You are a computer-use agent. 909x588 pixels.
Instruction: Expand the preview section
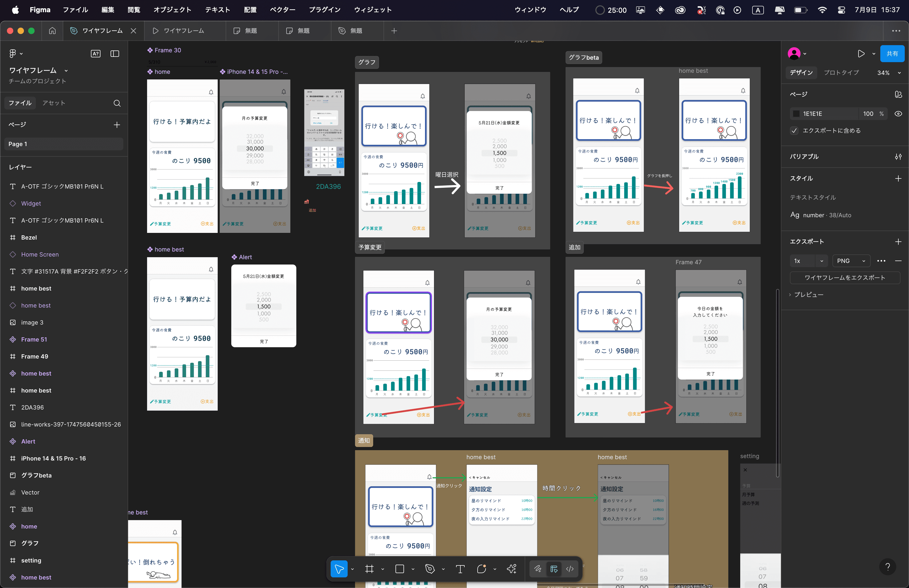[807, 295]
